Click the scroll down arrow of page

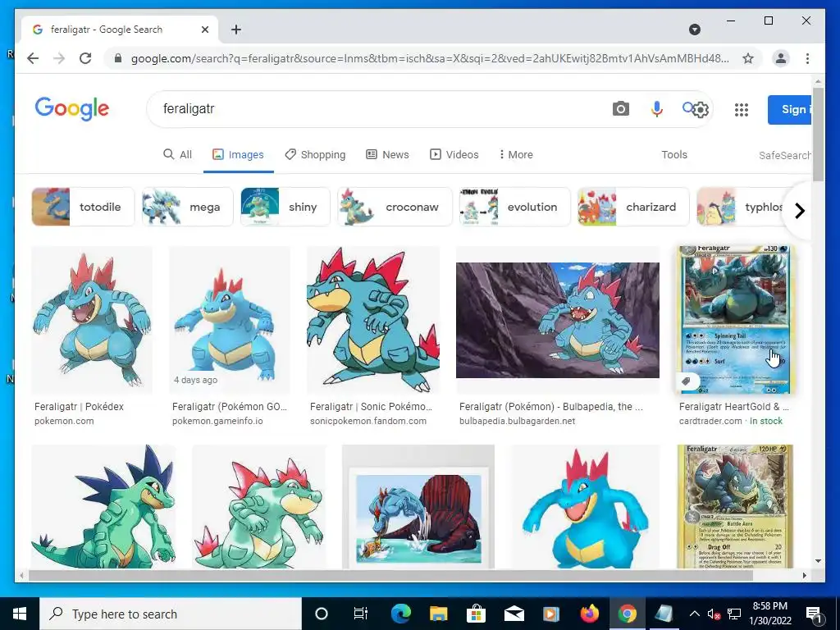click(818, 561)
